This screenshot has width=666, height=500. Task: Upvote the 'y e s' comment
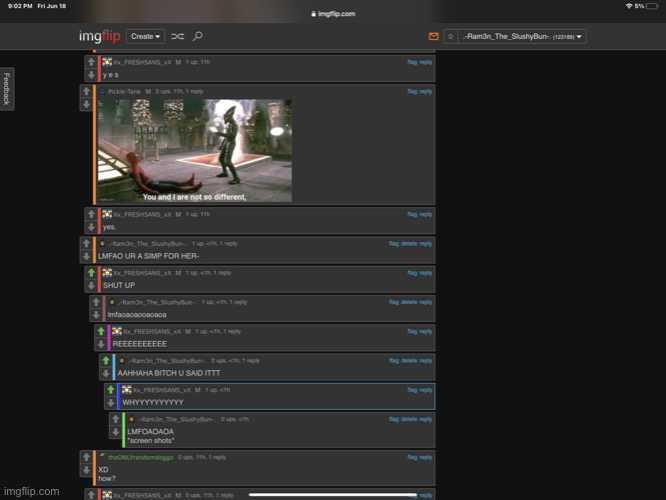[91, 62]
